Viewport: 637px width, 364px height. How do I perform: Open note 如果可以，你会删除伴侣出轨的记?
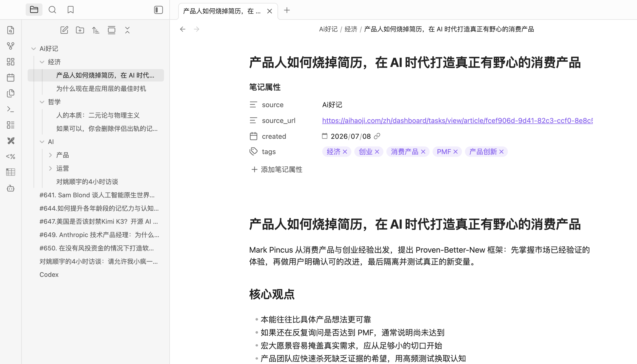click(x=107, y=128)
